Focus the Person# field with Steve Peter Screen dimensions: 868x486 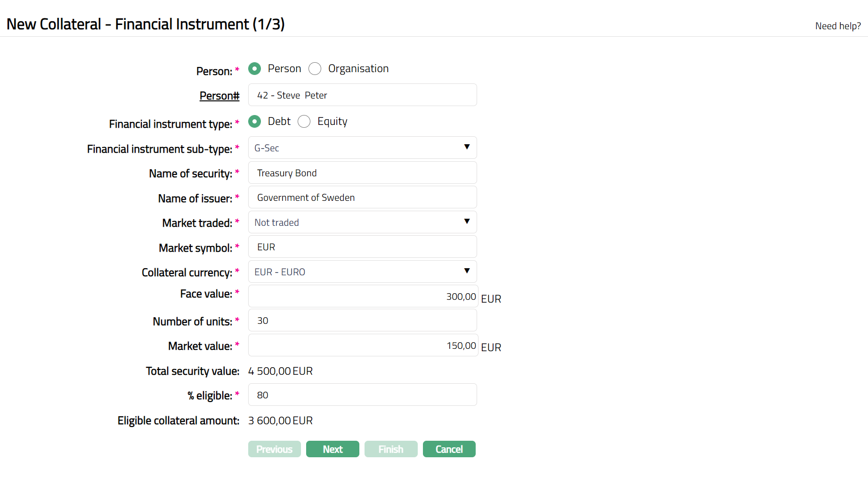coord(362,95)
